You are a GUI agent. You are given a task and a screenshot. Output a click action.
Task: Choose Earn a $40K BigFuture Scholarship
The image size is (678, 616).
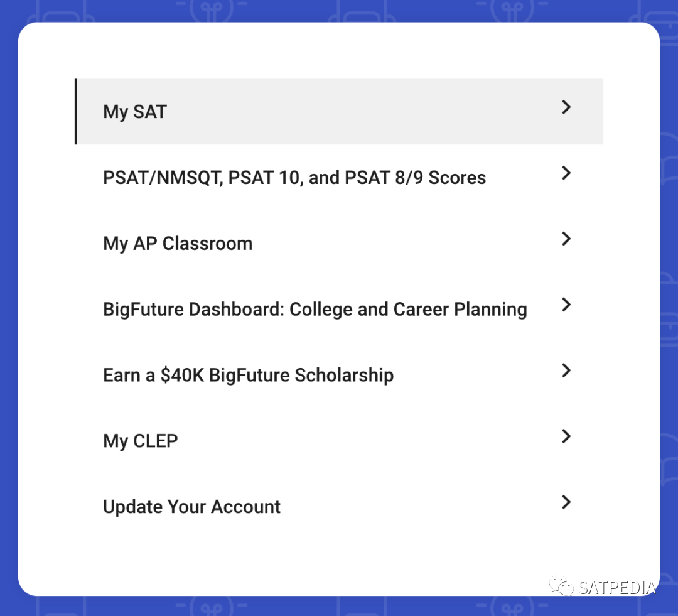point(249,376)
